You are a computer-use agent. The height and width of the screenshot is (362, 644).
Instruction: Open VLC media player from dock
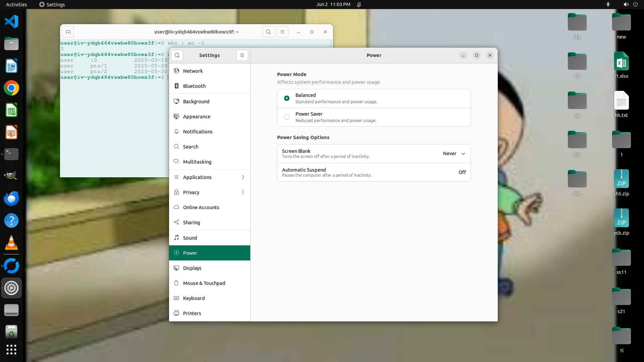pos(11,243)
